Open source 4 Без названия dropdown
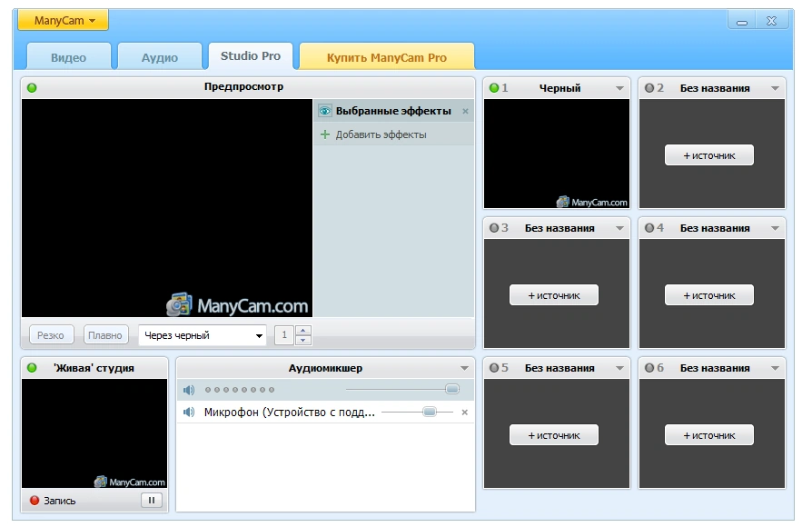 pos(775,229)
